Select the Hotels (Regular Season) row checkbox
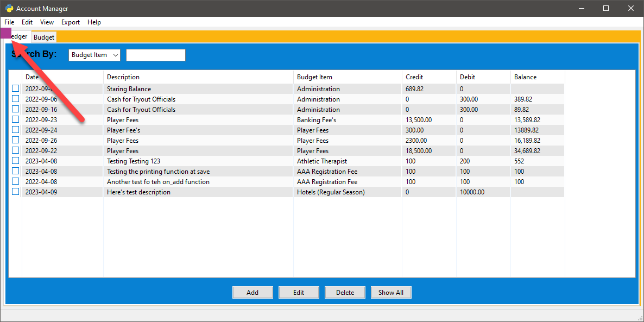 15,192
